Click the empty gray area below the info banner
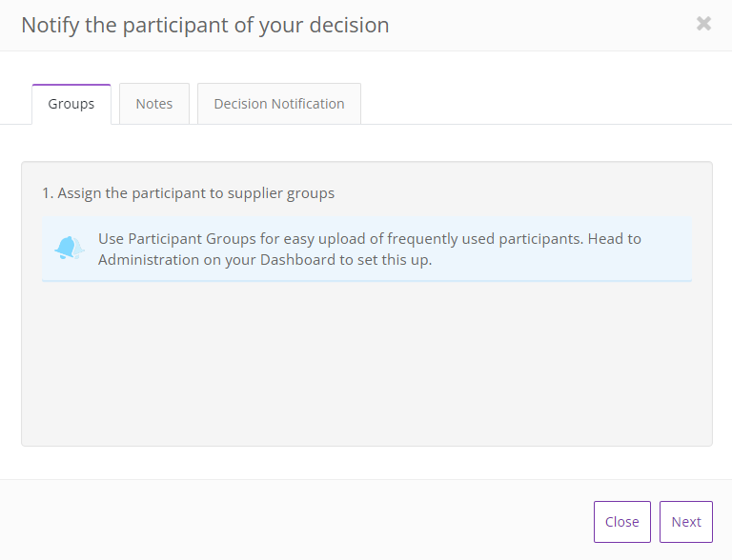Image resolution: width=732 pixels, height=560 pixels. 366,364
